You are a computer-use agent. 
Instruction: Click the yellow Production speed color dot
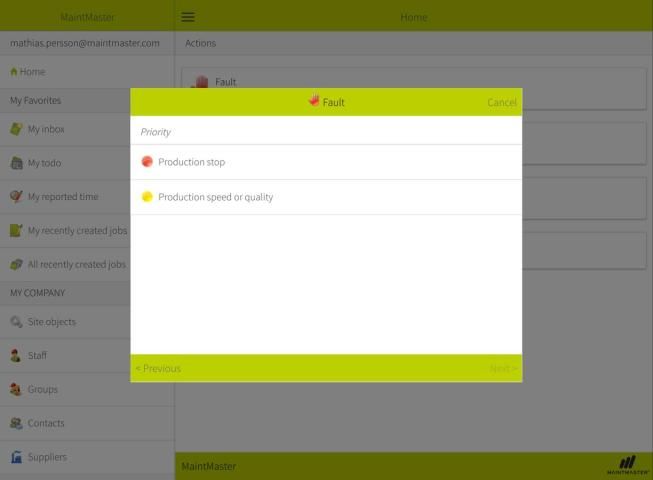pyautogui.click(x=147, y=197)
